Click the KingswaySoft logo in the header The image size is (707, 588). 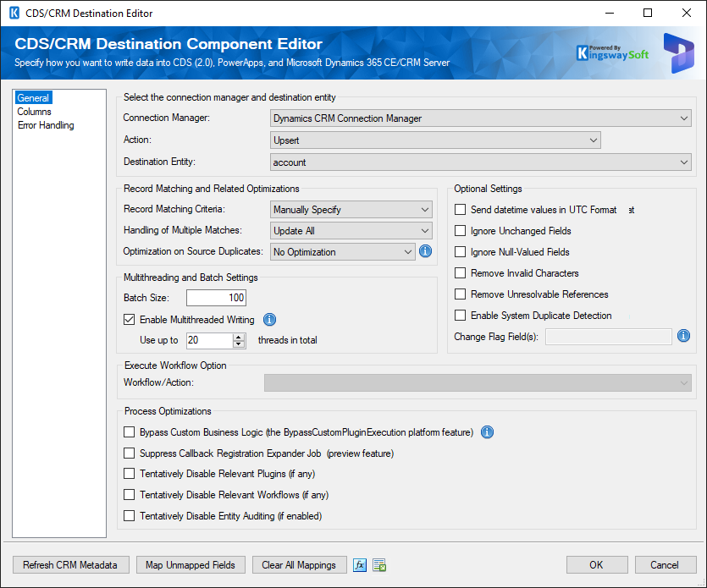pyautogui.click(x=612, y=52)
